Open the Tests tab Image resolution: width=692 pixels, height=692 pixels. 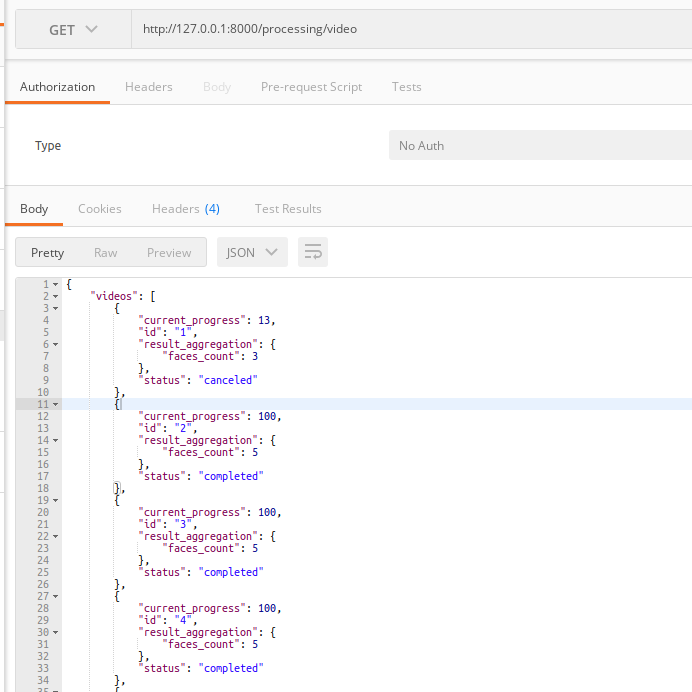(406, 87)
